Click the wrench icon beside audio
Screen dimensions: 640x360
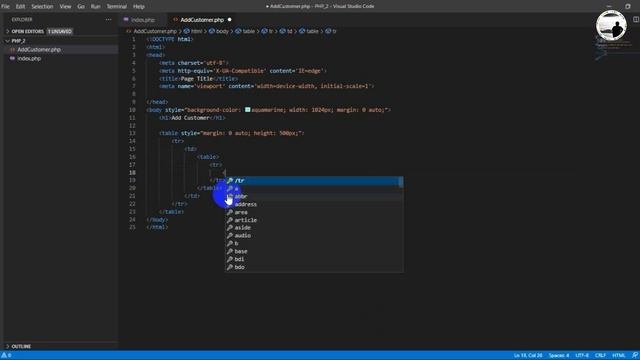[x=230, y=236]
